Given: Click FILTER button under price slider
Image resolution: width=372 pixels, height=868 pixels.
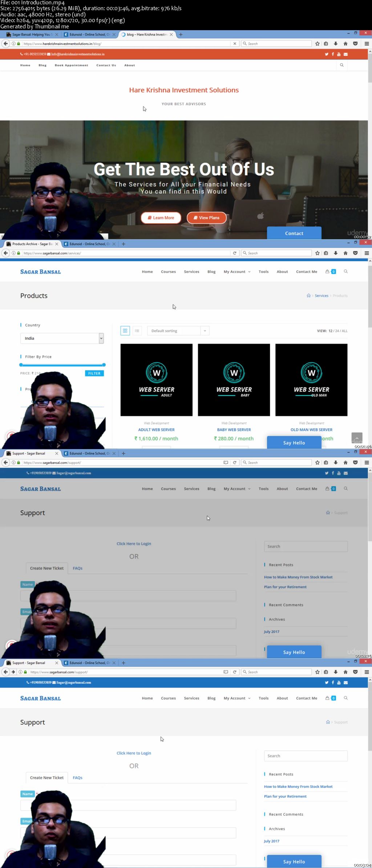Looking at the screenshot, I should [x=94, y=373].
